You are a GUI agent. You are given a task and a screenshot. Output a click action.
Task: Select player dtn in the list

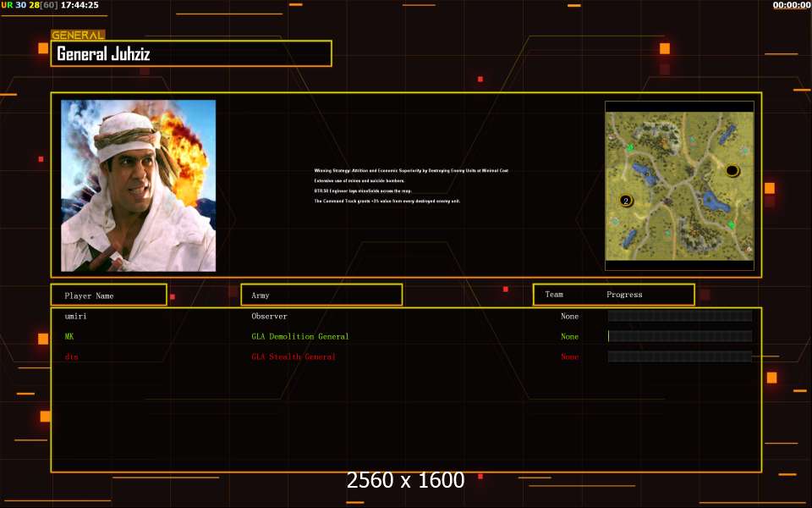pos(71,356)
